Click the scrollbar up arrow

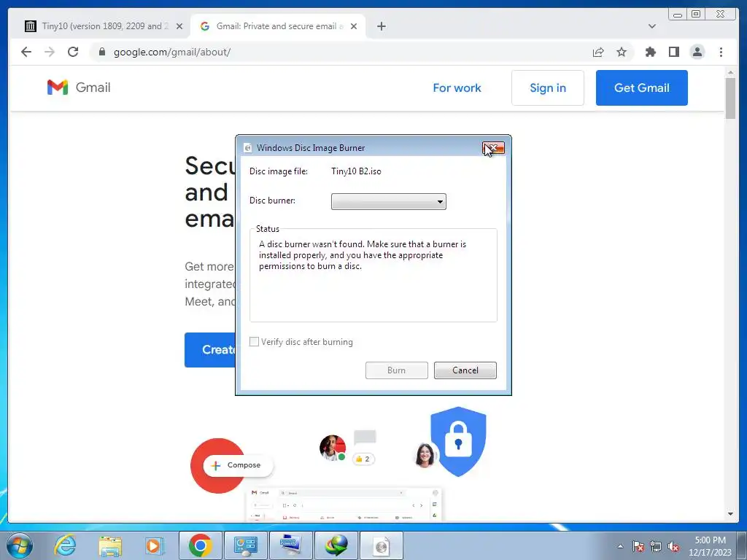point(730,72)
